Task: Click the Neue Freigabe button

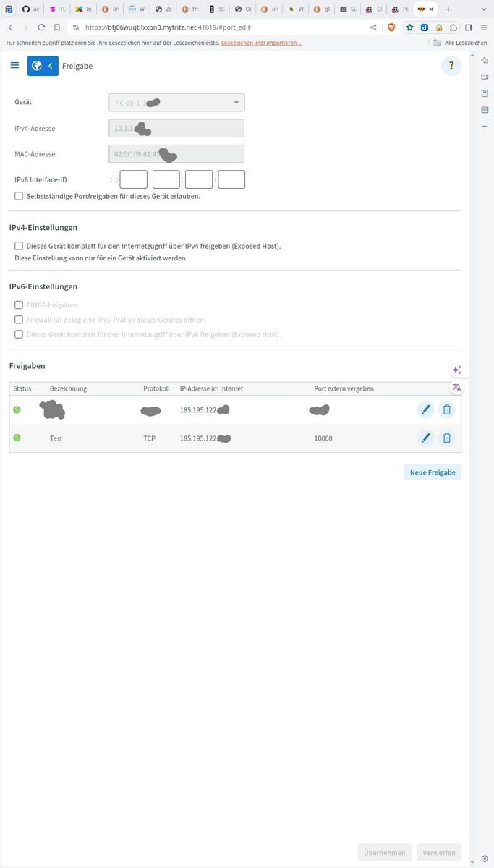Action: [433, 472]
